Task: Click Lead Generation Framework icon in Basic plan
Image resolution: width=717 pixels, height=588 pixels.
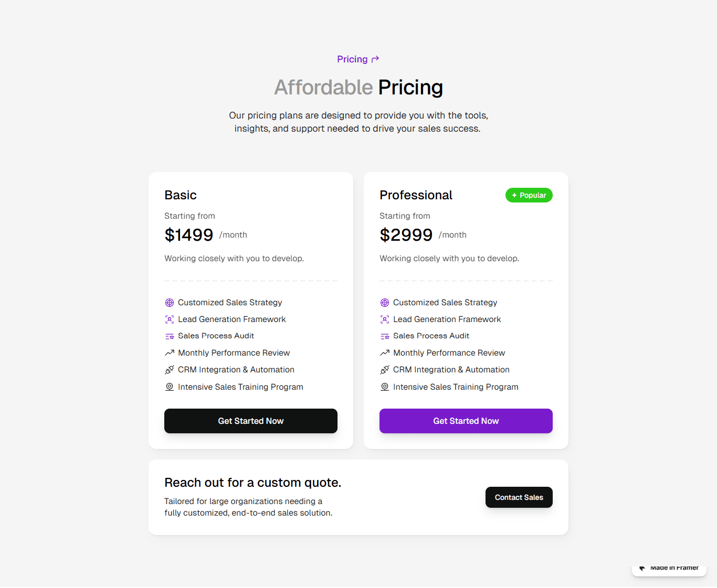Action: (x=170, y=319)
